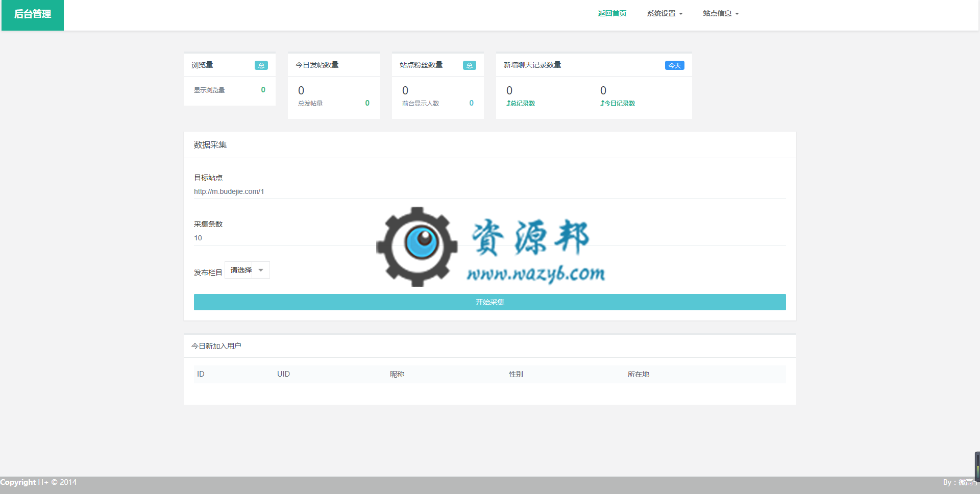Click the 今天 badge on 新增聊天记录数量 card
The image size is (980, 494).
coord(675,65)
